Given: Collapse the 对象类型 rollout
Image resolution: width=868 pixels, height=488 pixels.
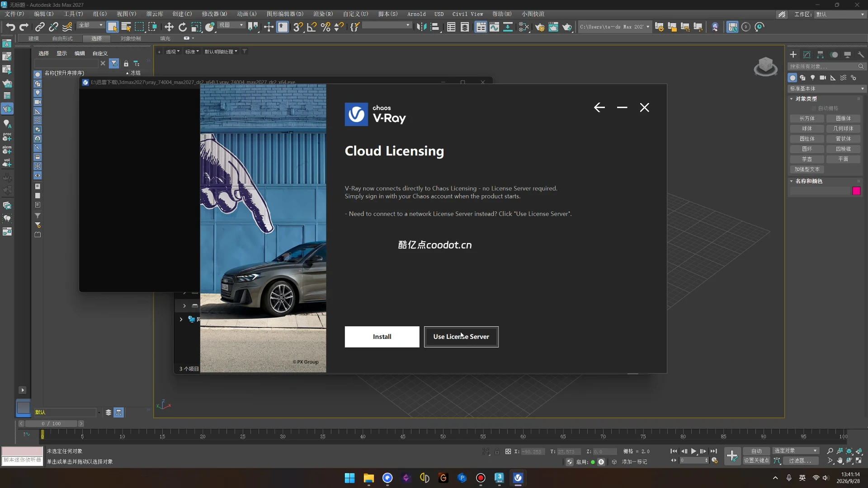Looking at the screenshot, I should [x=806, y=99].
